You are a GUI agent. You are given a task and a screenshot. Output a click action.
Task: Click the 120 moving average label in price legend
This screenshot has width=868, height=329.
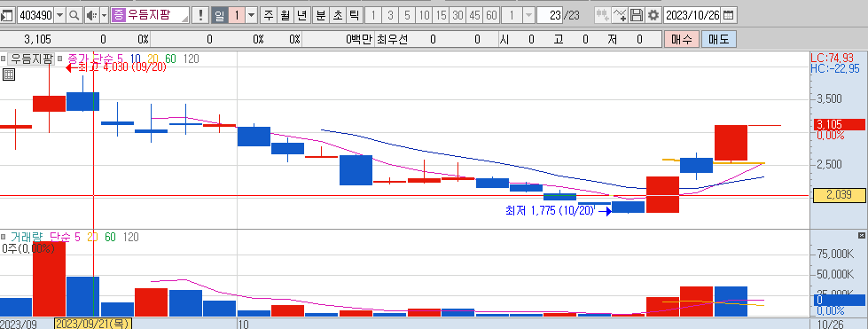[x=191, y=59]
